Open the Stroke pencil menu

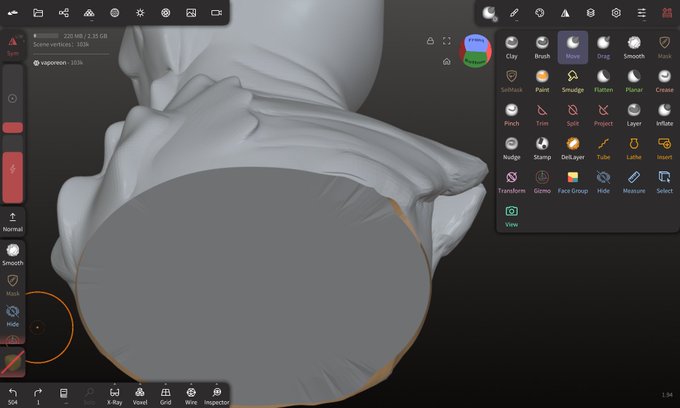click(x=514, y=13)
